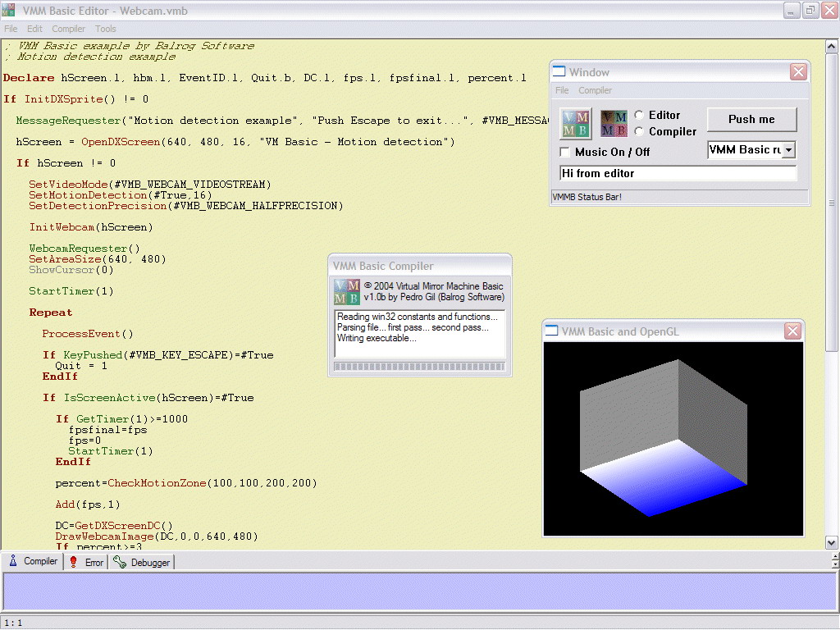Click the colorful VMMB image button in Window dialog
Viewport: 840px width, 630px height.
(x=576, y=123)
